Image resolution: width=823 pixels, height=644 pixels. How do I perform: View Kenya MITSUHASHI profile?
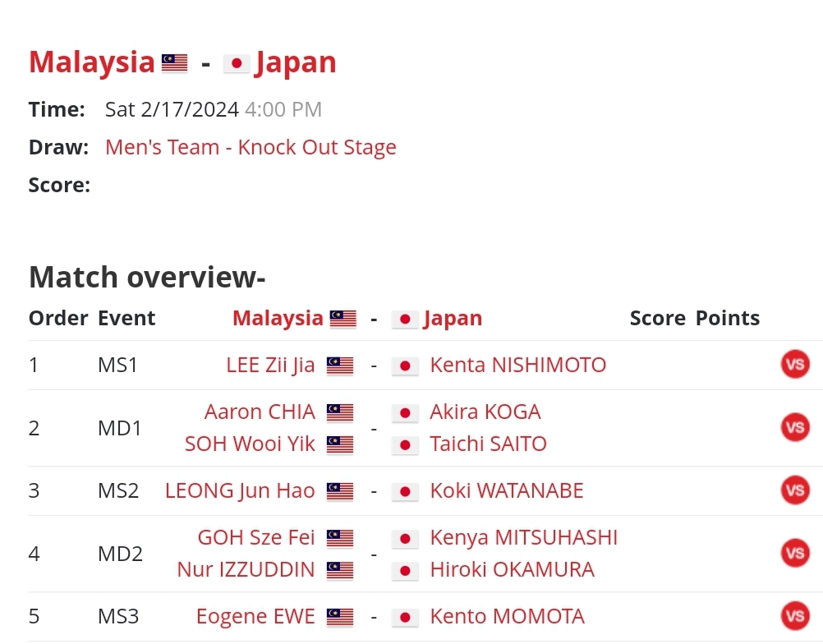(x=523, y=537)
